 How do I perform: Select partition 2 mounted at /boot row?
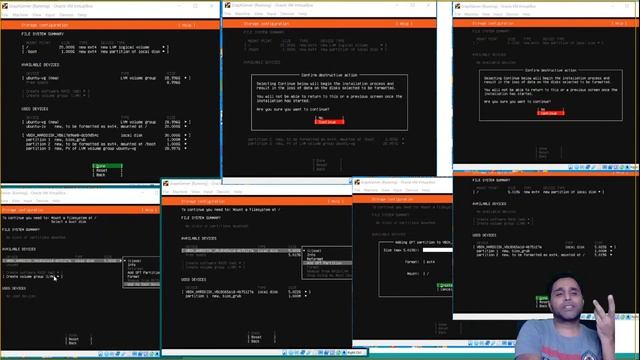click(106, 144)
